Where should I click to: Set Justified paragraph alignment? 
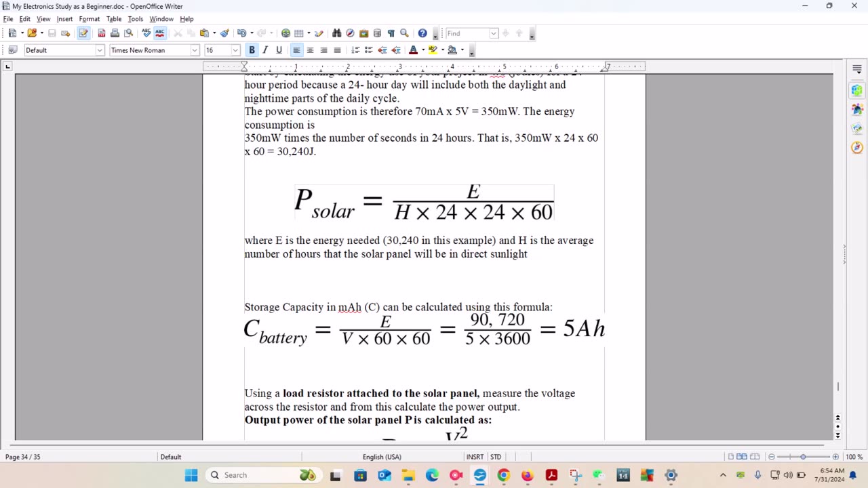(x=337, y=50)
